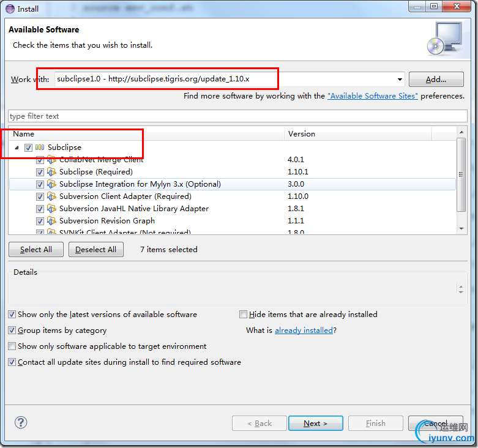Screen dimensions: 478x448
Task: Click the 7 items selected label
Action: [168, 250]
